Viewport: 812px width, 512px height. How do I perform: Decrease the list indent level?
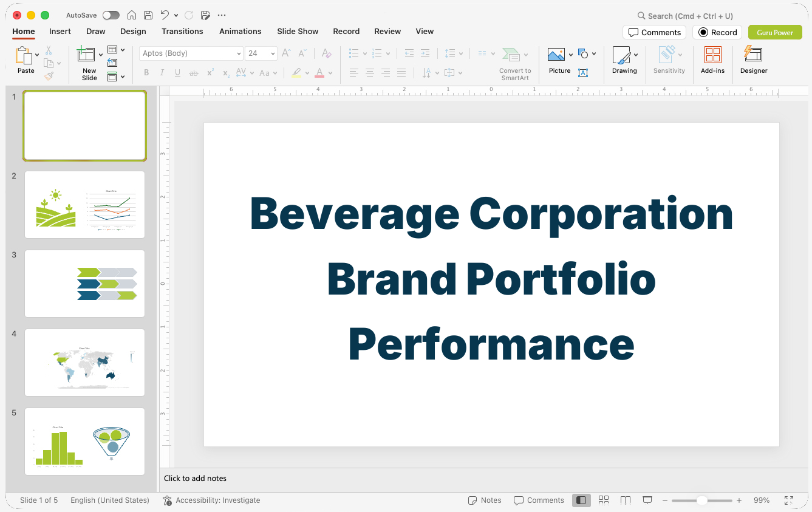[409, 53]
